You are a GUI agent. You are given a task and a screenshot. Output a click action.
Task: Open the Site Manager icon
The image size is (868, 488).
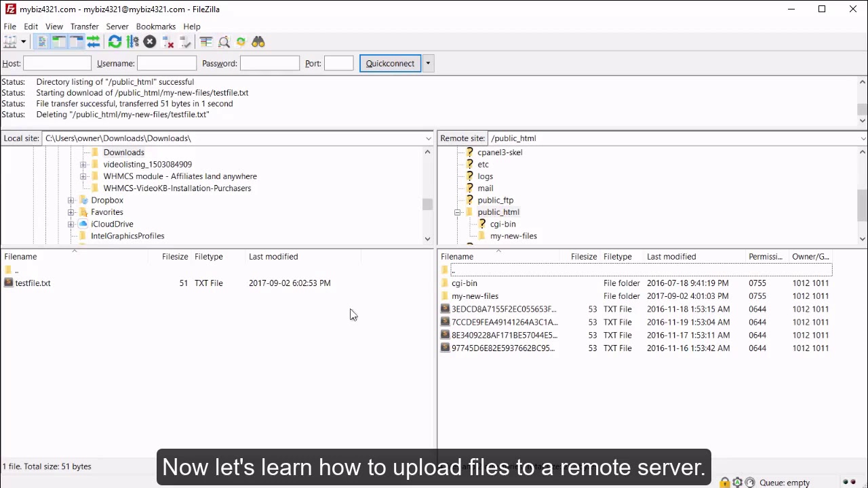(9, 42)
